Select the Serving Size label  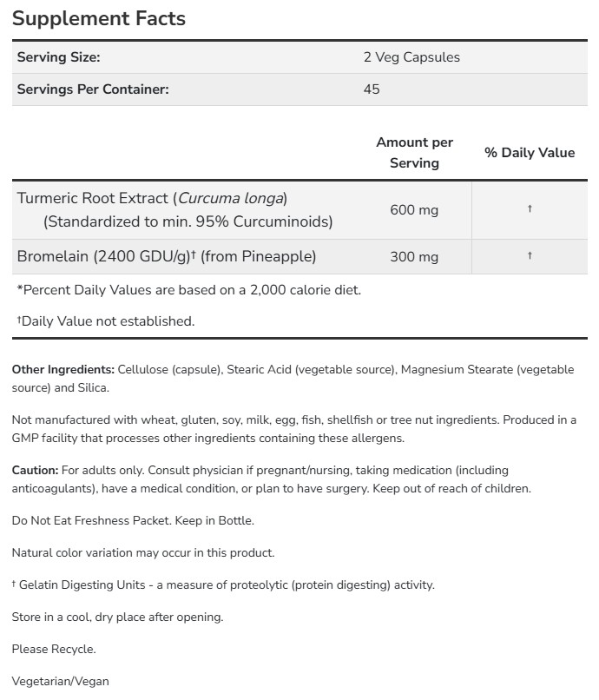(x=59, y=57)
